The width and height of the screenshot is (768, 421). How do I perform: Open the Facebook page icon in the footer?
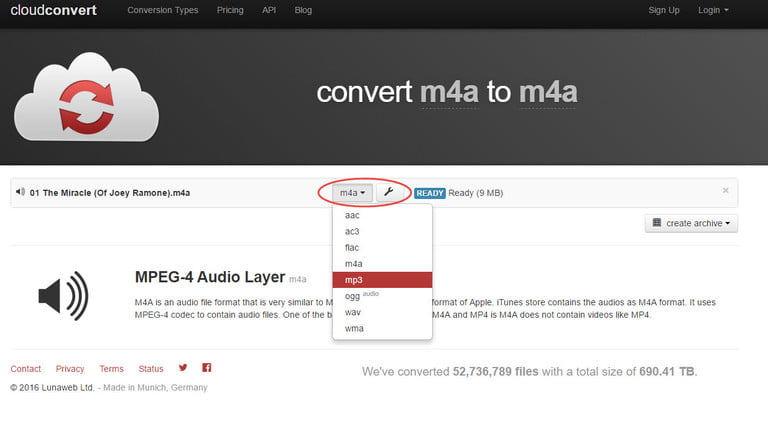click(207, 368)
